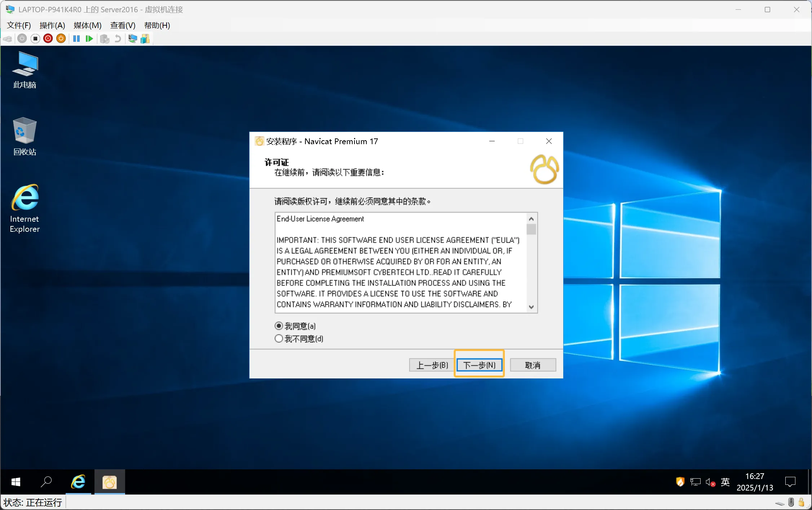Click the last toolbar icon with the zipped folder
Image resolution: width=812 pixels, height=510 pixels.
(x=145, y=39)
